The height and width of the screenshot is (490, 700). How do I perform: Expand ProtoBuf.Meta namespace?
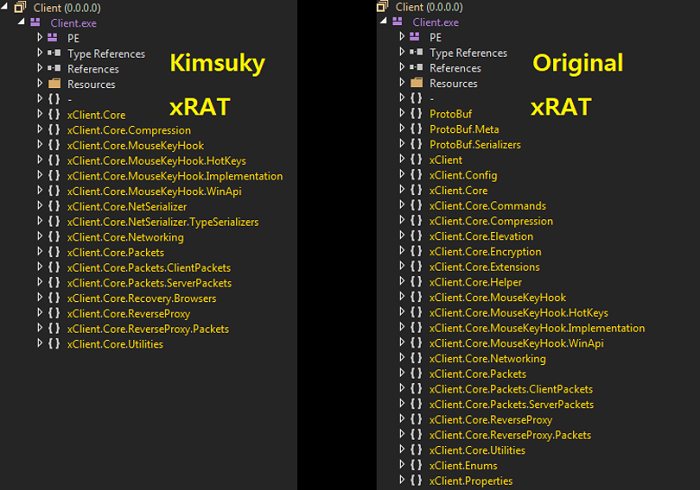[x=402, y=129]
